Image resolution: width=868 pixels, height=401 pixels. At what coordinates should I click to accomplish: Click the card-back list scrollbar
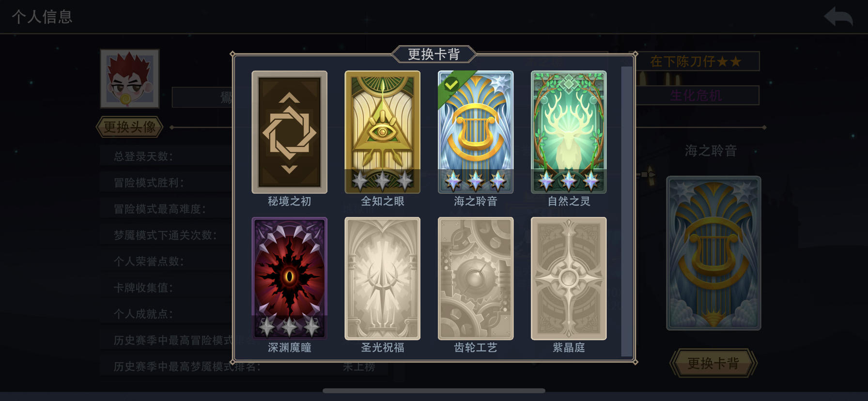pos(626,212)
